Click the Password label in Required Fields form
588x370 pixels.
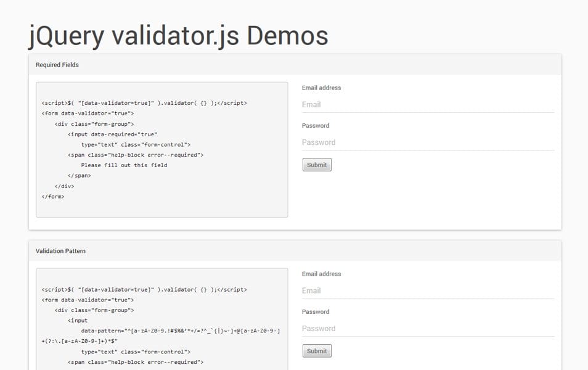pyautogui.click(x=315, y=125)
